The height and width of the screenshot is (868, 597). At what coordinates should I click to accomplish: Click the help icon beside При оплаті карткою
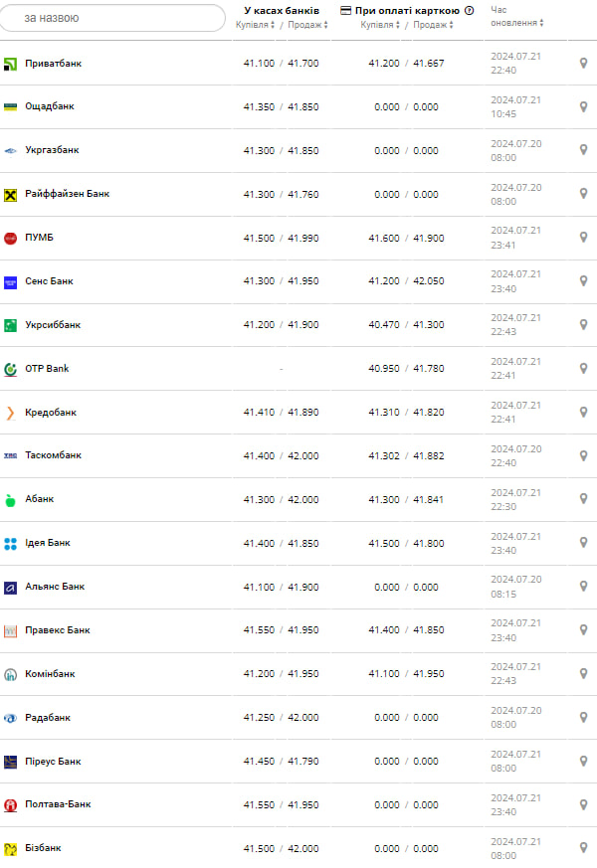(470, 11)
